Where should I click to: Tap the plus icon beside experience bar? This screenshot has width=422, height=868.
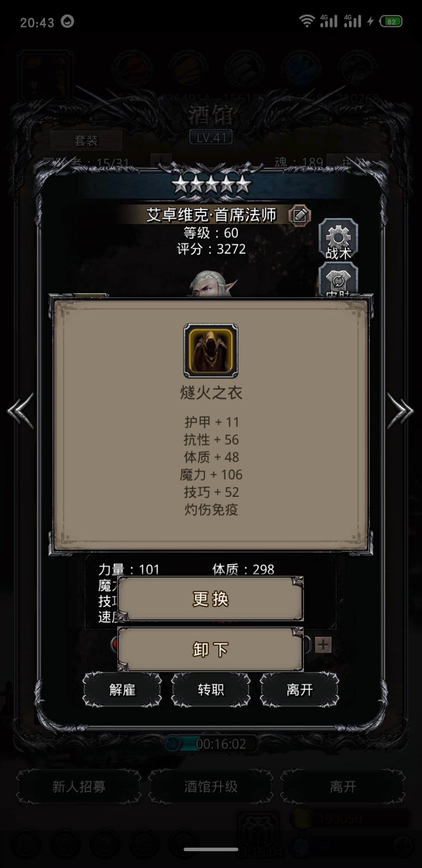coord(323,645)
